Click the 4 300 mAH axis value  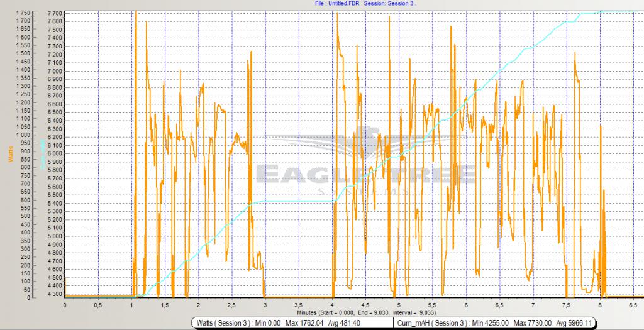point(54,294)
